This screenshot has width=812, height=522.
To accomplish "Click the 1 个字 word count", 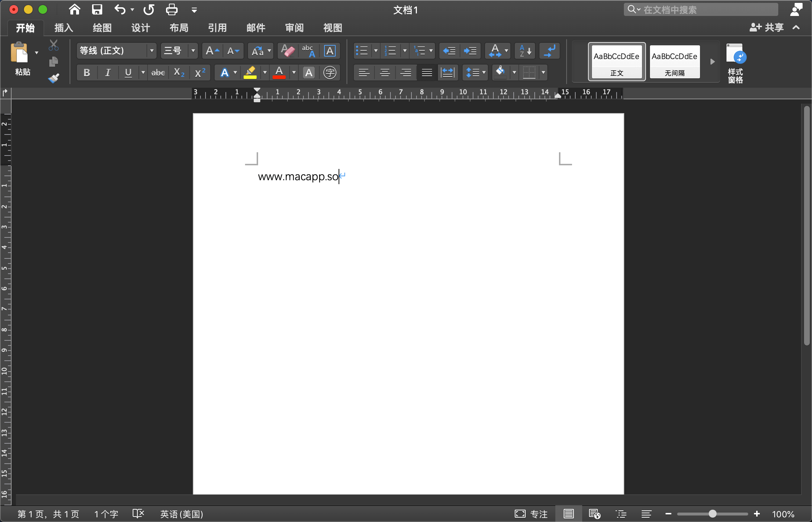I will click(106, 514).
